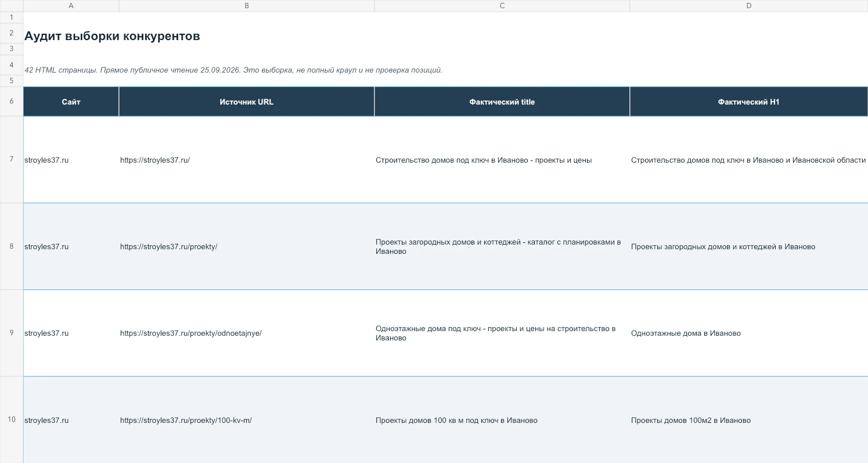This screenshot has height=463, width=868.
Task: Select row 2 header number
Action: 12,34
